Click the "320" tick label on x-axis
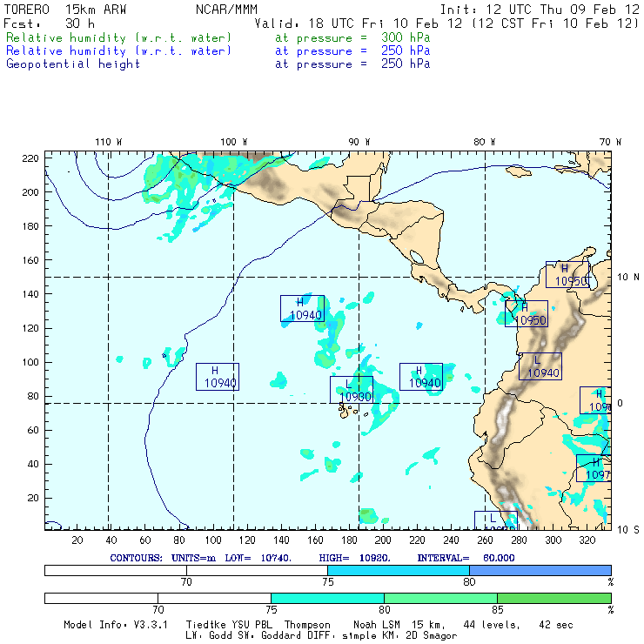Viewport: 644px width, 644px height. click(587, 540)
